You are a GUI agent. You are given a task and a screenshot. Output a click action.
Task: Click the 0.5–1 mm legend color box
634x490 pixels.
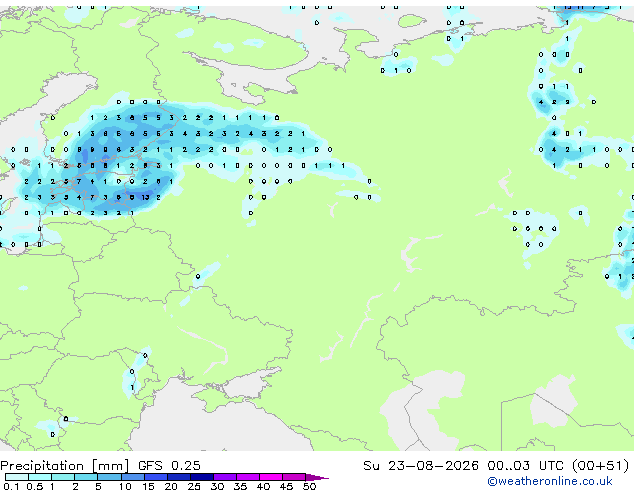point(40,477)
